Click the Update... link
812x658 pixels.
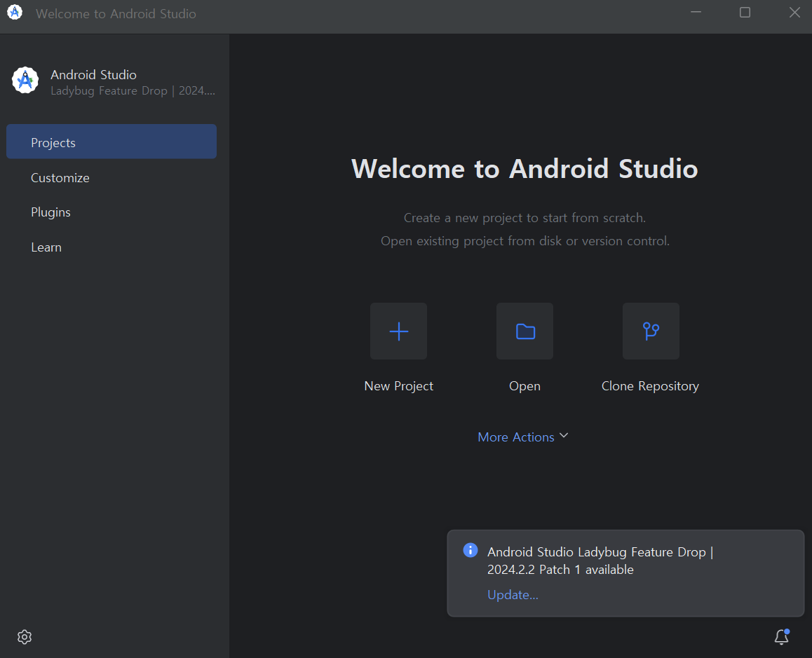[513, 595]
